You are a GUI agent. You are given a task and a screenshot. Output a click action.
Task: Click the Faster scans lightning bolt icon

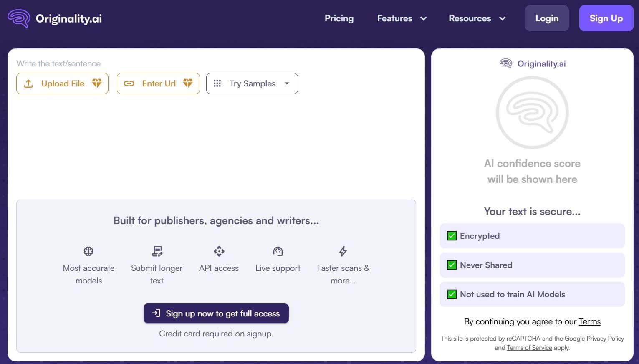click(343, 251)
